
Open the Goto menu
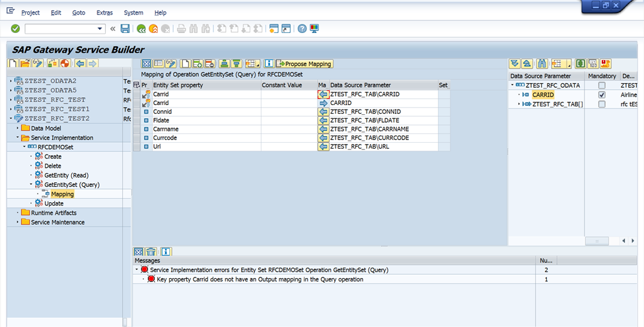(x=79, y=13)
